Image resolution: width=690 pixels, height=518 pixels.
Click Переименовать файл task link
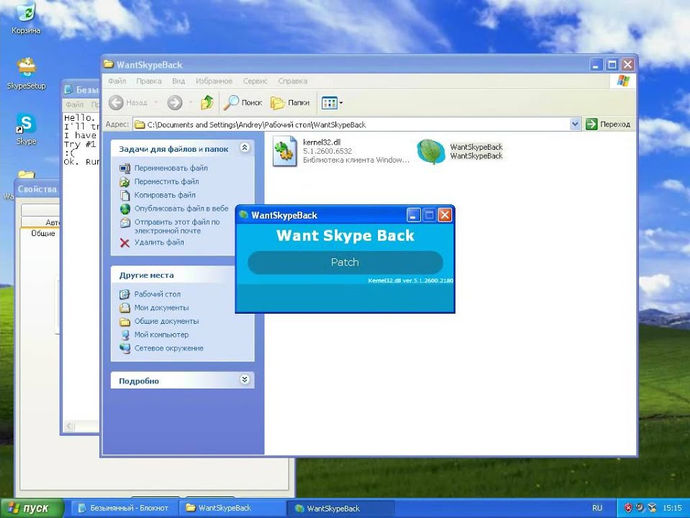pos(171,168)
